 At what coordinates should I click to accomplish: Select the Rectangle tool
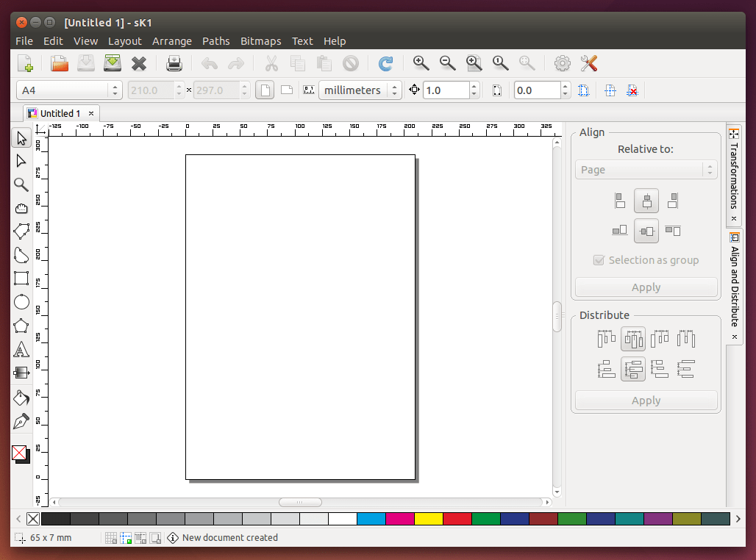pyautogui.click(x=21, y=279)
